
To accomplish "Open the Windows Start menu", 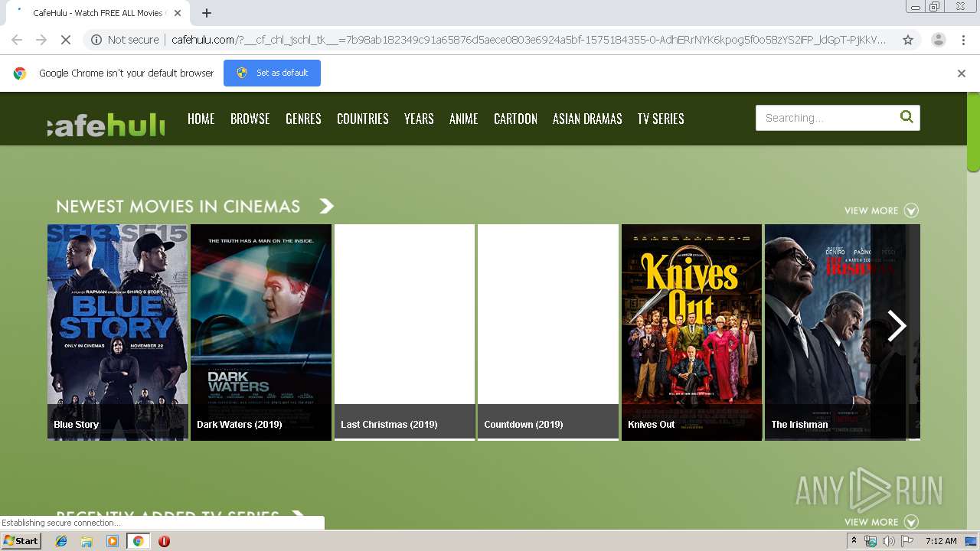I will pos(21,541).
